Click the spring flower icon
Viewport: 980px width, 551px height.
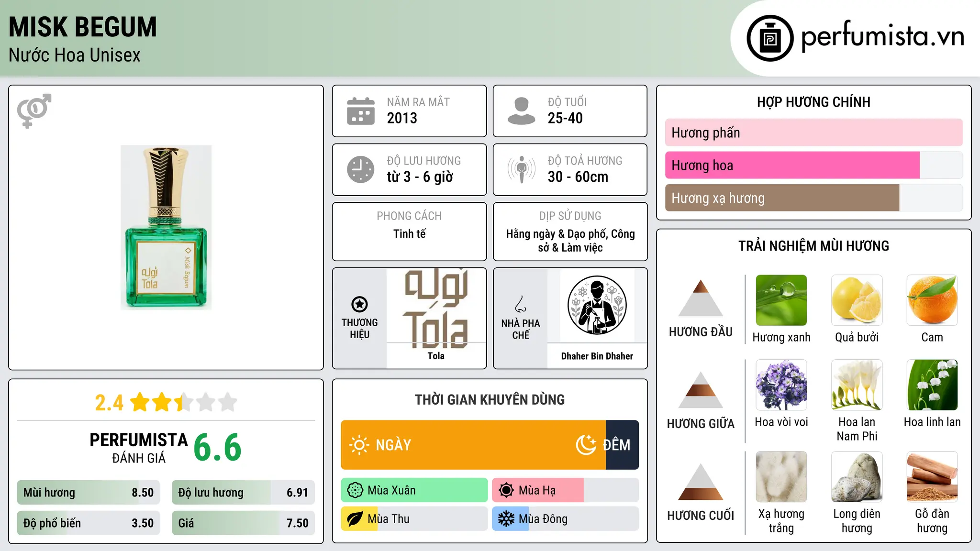click(355, 490)
